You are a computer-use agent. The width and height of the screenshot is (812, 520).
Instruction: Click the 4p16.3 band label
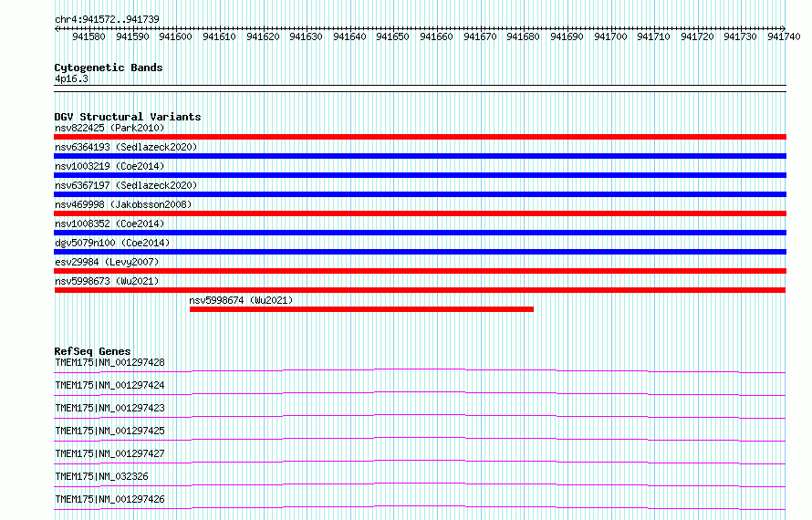coord(71,79)
